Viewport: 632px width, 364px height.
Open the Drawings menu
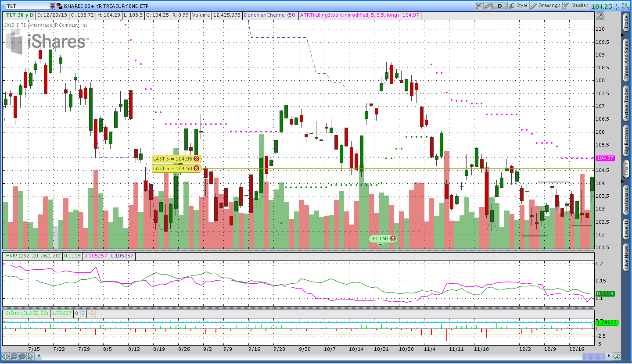coord(546,6)
